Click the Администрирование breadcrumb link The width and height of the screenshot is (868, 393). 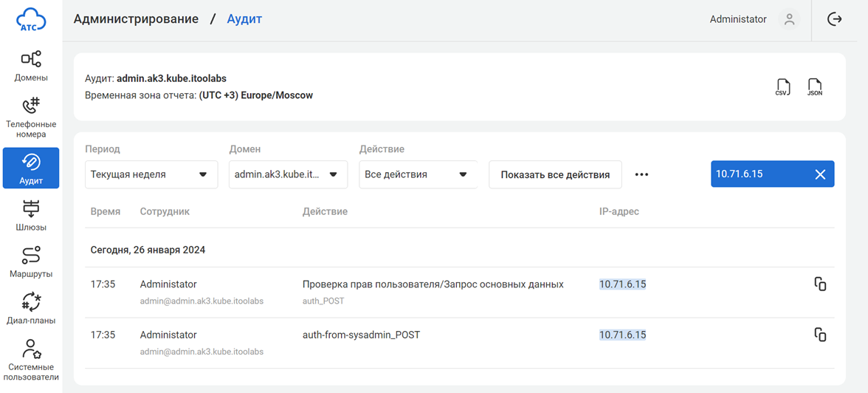click(x=136, y=19)
